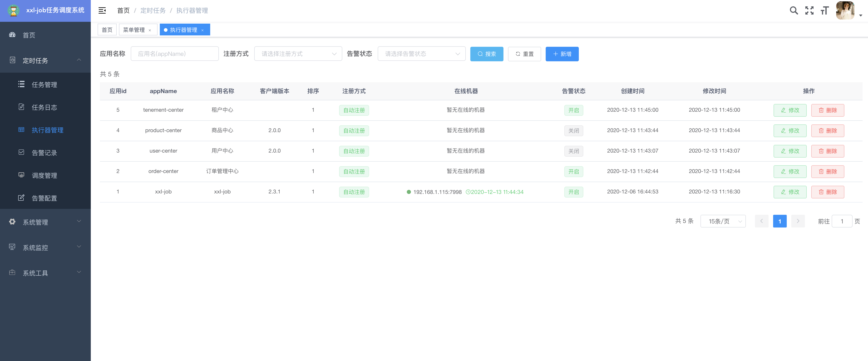
Task: Open 任务日志 in the sidebar
Action: click(x=44, y=107)
